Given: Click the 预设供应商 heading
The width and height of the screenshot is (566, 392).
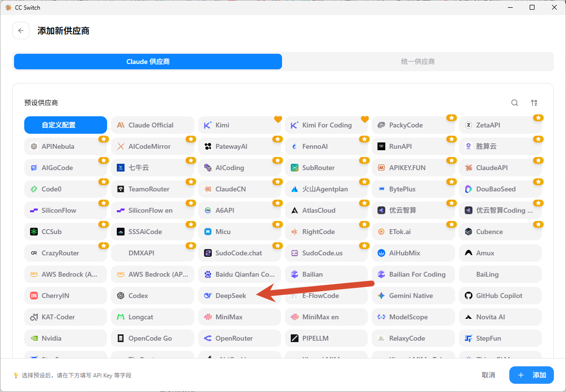Looking at the screenshot, I should pos(41,103).
